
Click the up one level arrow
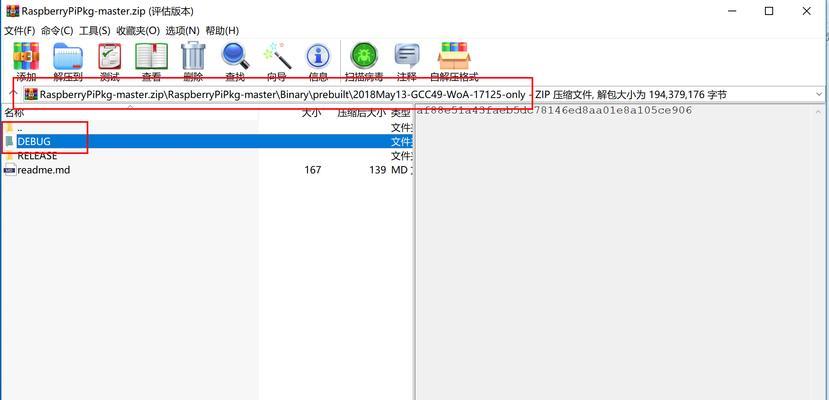point(14,95)
